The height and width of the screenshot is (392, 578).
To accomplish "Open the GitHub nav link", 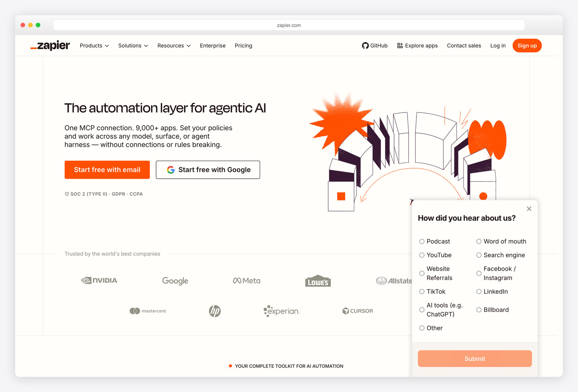I will click(375, 45).
